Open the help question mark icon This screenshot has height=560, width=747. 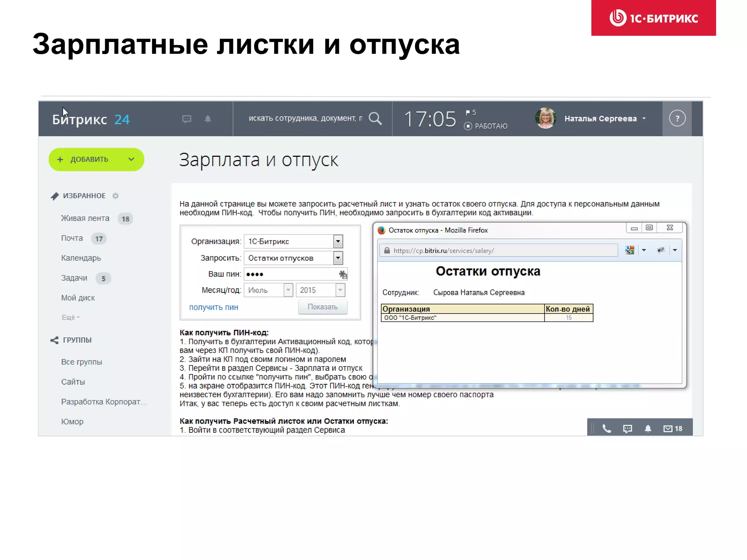tap(677, 118)
